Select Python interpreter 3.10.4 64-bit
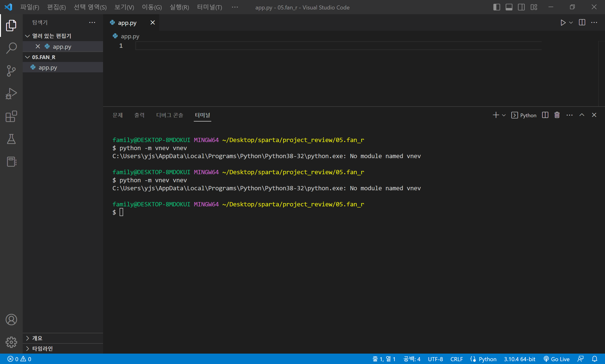Screen dimensions: 605x364 click(519, 359)
